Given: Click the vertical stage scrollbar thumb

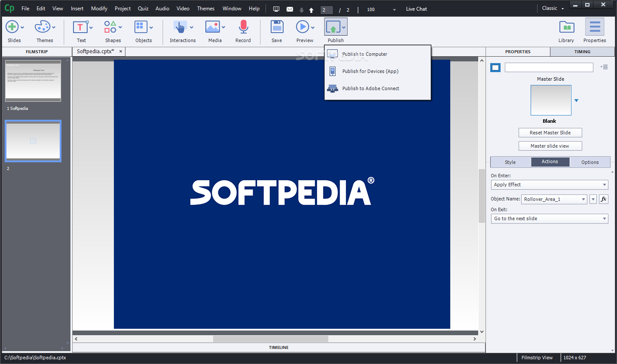Looking at the screenshot, I should pyautogui.click(x=482, y=196).
